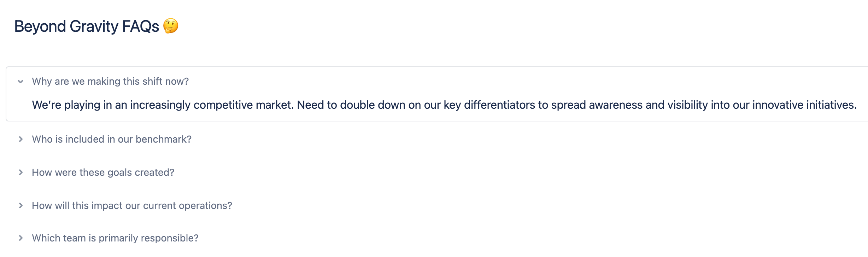Click the chevron beside responsible team question

tap(20, 238)
